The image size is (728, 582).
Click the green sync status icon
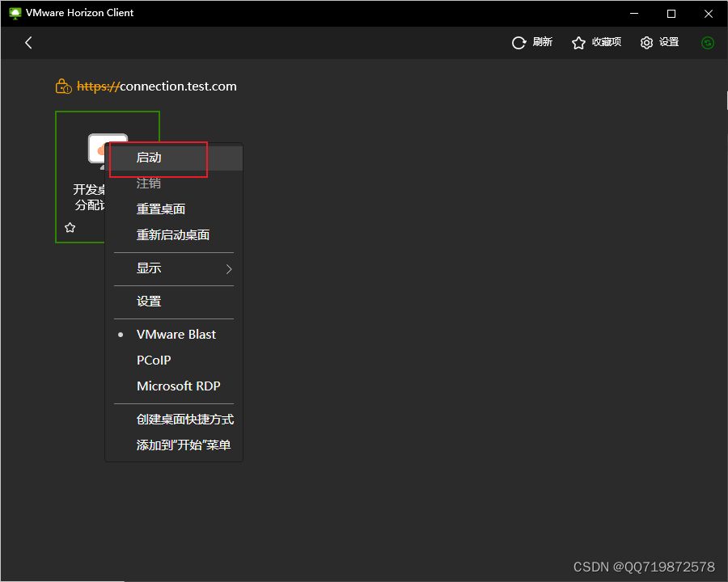(708, 43)
